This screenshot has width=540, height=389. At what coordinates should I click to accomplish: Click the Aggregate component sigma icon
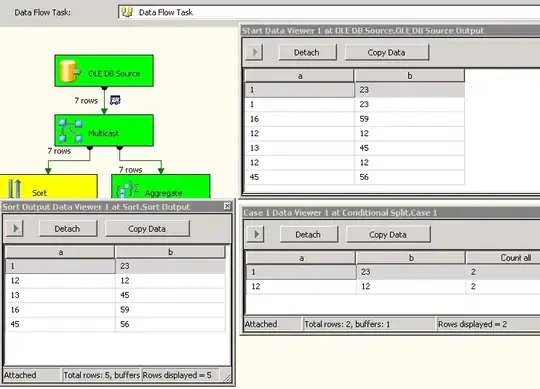pyautogui.click(x=127, y=190)
